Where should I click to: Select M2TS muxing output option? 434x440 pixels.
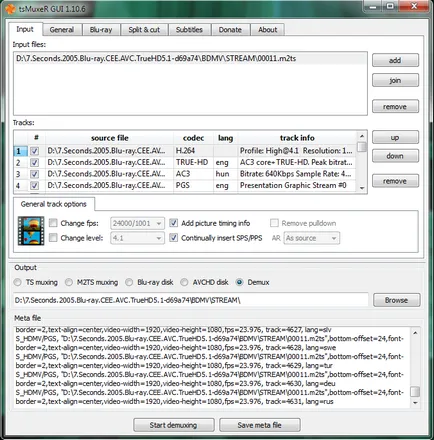[x=69, y=282]
